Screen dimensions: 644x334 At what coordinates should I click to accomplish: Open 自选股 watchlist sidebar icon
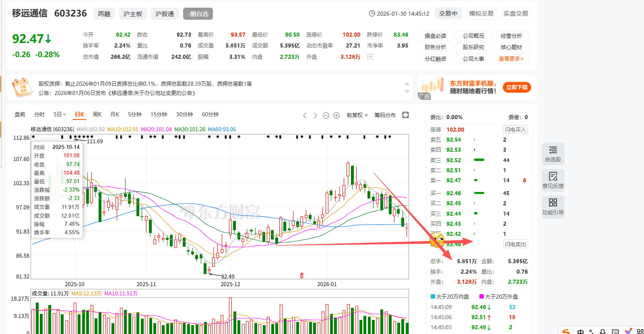tap(553, 154)
